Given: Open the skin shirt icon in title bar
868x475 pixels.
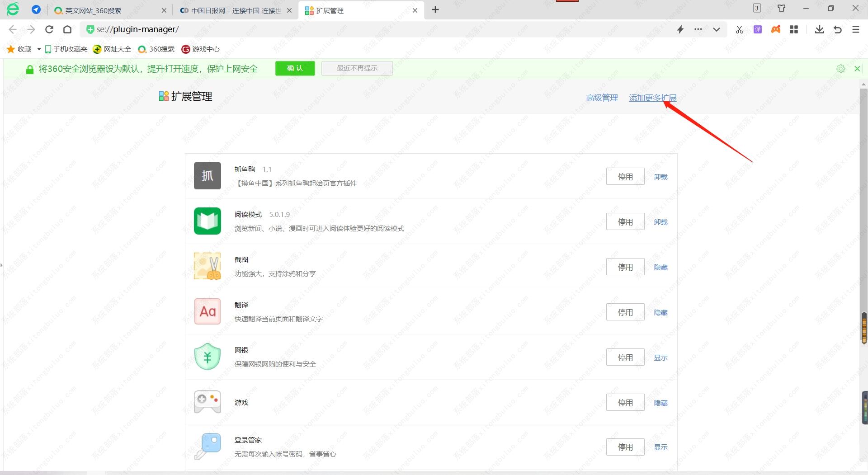Looking at the screenshot, I should [781, 8].
